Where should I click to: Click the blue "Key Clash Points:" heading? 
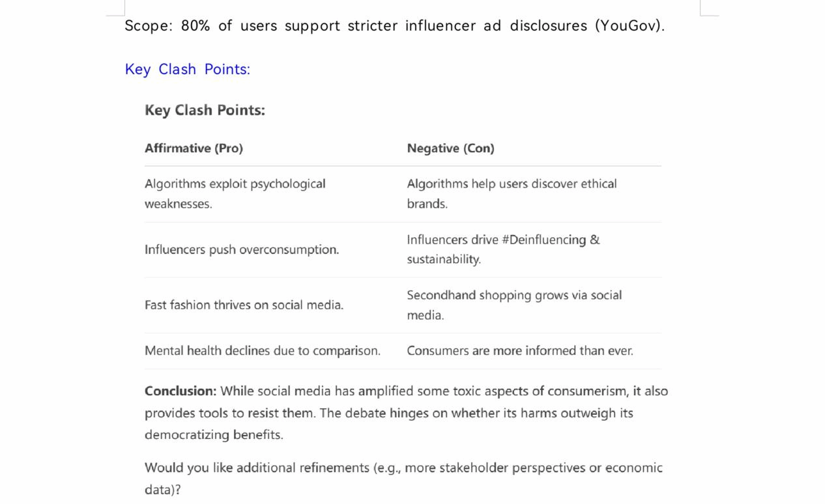pyautogui.click(x=187, y=70)
